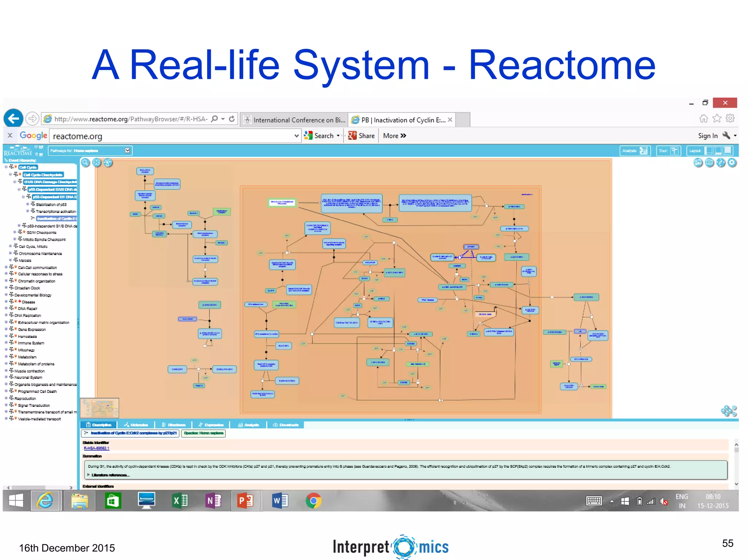This screenshot has width=747, height=560.
Task: Switch to the Molecules tab
Action: click(x=136, y=425)
